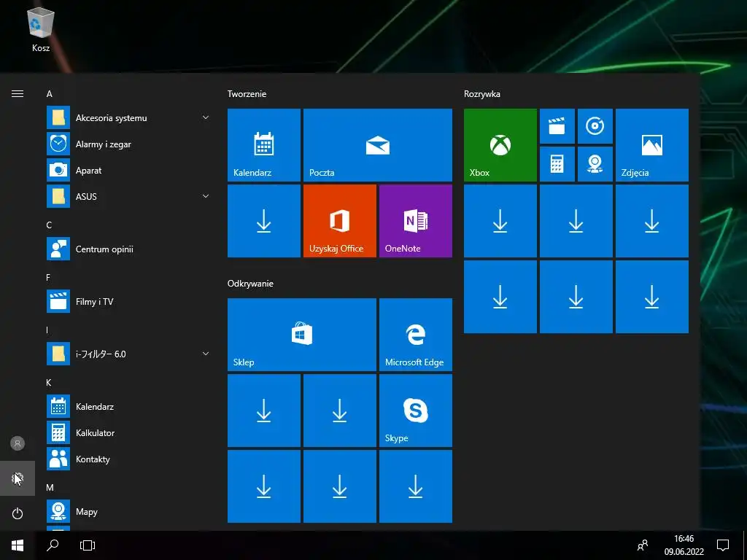Open the Xbox tile
This screenshot has height=560, width=747.
tap(500, 145)
